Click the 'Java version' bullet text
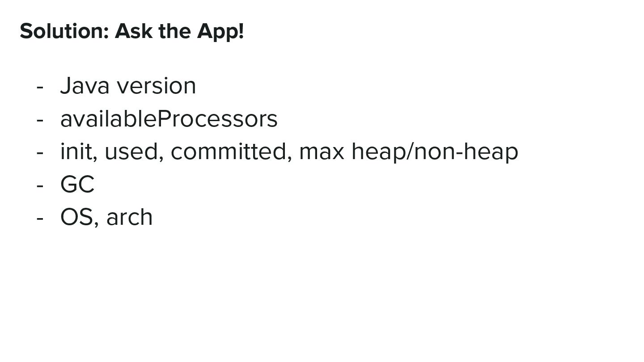Image resolution: width=644 pixels, height=362 pixels. 128,86
